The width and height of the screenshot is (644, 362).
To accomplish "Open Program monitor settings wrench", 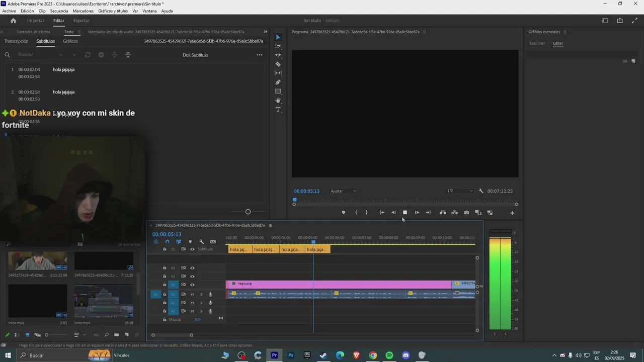I will tap(481, 191).
